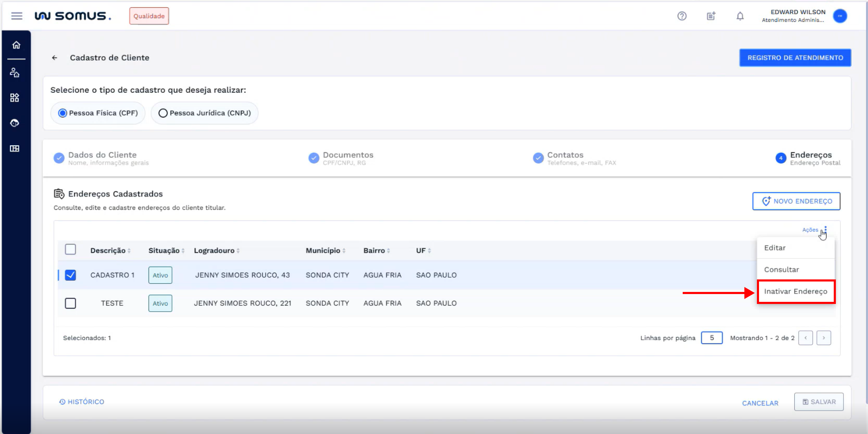Open the help question mark icon
The width and height of the screenshot is (868, 434).
coord(682,16)
